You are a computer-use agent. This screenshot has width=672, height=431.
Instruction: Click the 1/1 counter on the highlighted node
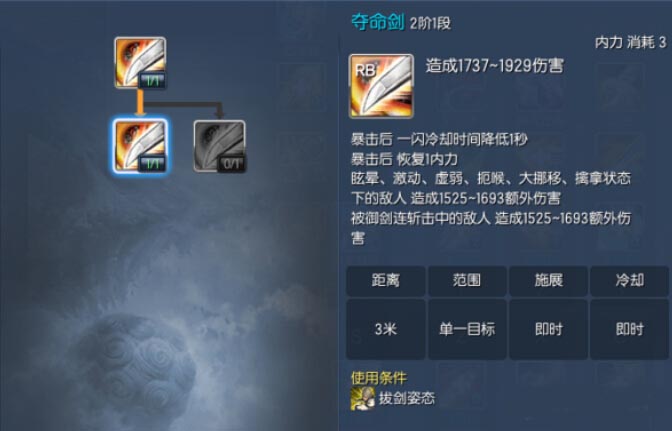tap(152, 164)
